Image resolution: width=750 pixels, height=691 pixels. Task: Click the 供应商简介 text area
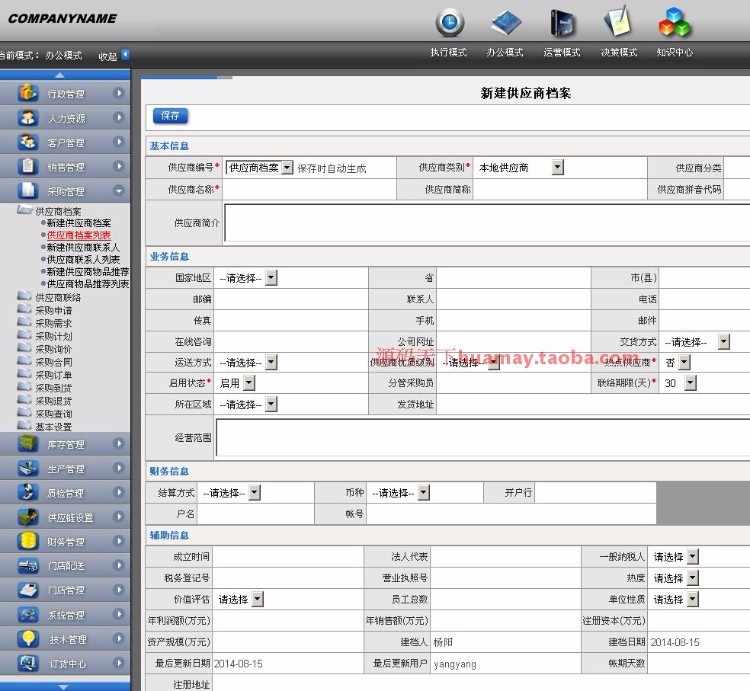(487, 223)
